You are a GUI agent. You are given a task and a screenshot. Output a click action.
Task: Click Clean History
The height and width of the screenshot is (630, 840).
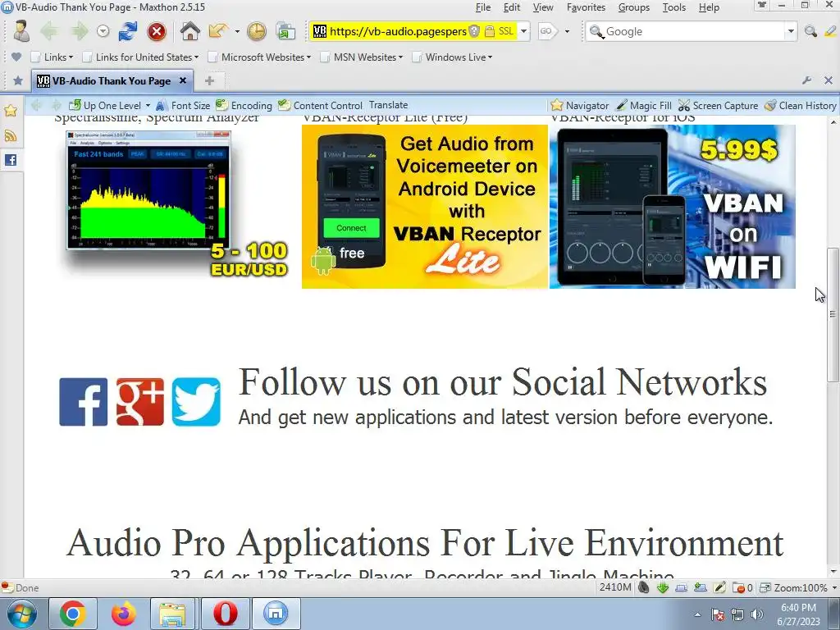point(801,106)
